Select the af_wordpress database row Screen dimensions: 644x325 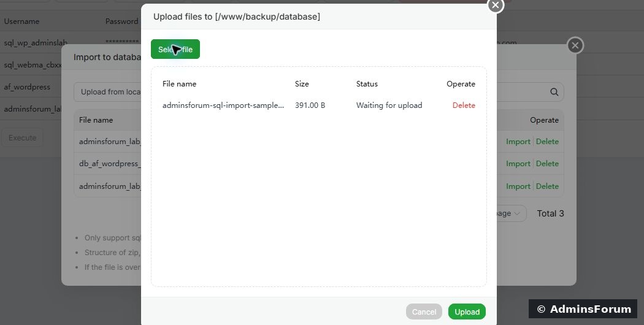27,87
